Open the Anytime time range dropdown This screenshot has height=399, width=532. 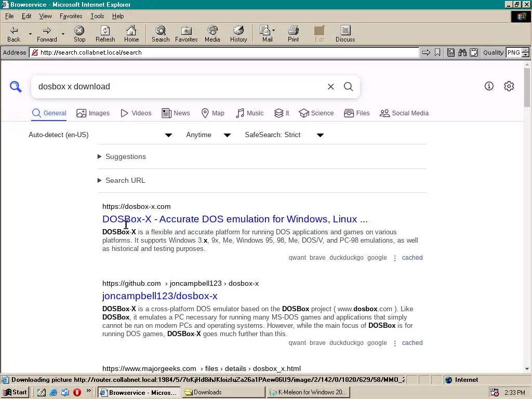tap(208, 135)
